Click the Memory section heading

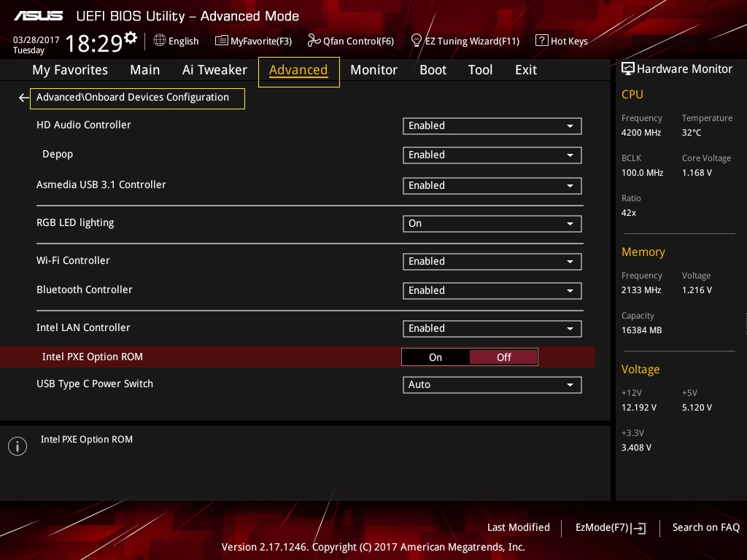click(x=643, y=252)
